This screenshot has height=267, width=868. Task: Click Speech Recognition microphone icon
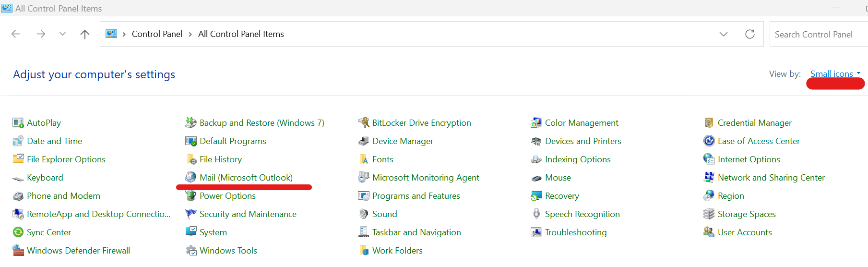tap(536, 214)
